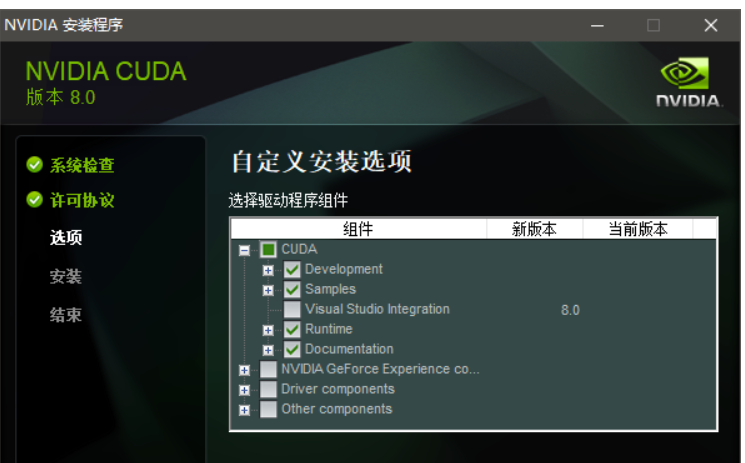
Task: Select the Samples row label
Action: click(x=330, y=289)
